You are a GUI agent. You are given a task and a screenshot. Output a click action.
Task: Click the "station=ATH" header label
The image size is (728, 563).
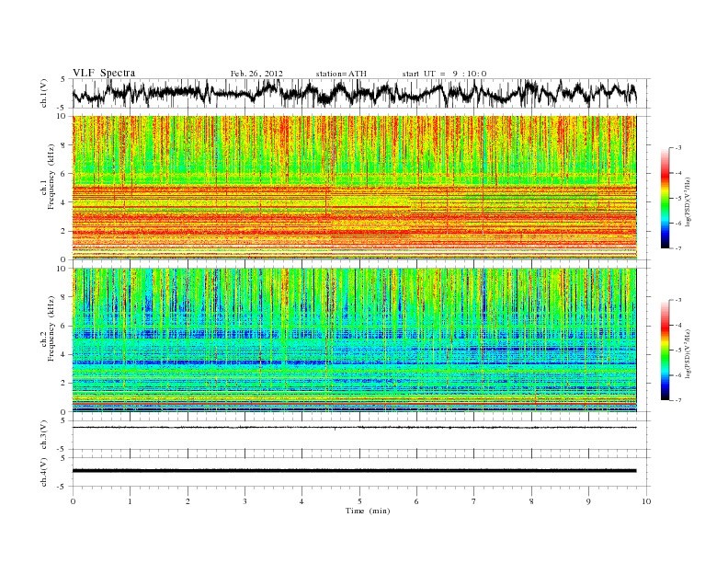tap(341, 74)
